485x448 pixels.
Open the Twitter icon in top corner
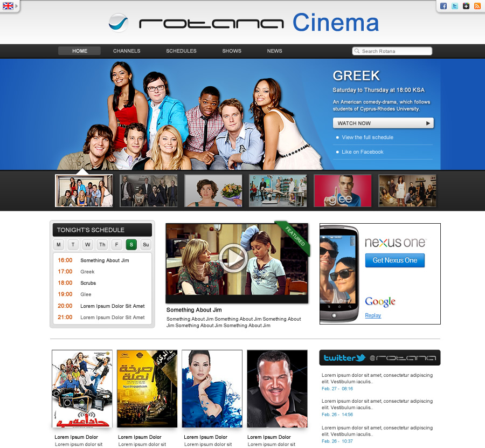(455, 6)
